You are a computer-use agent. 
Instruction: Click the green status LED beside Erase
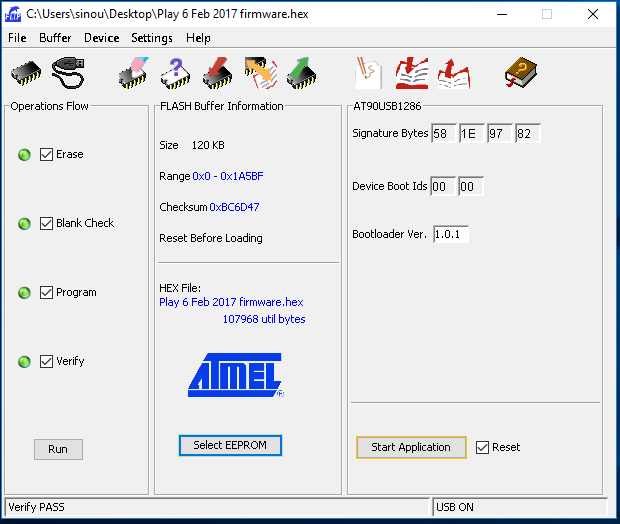click(25, 155)
